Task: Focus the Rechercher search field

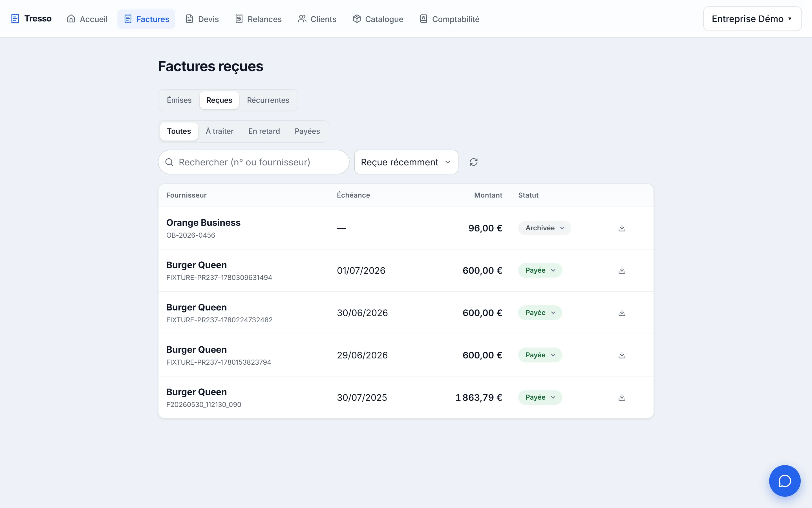Action: click(254, 162)
